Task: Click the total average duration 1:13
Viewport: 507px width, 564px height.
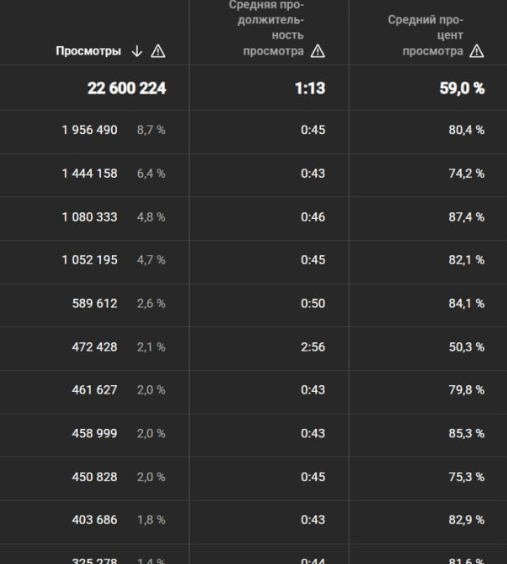Action: click(310, 88)
